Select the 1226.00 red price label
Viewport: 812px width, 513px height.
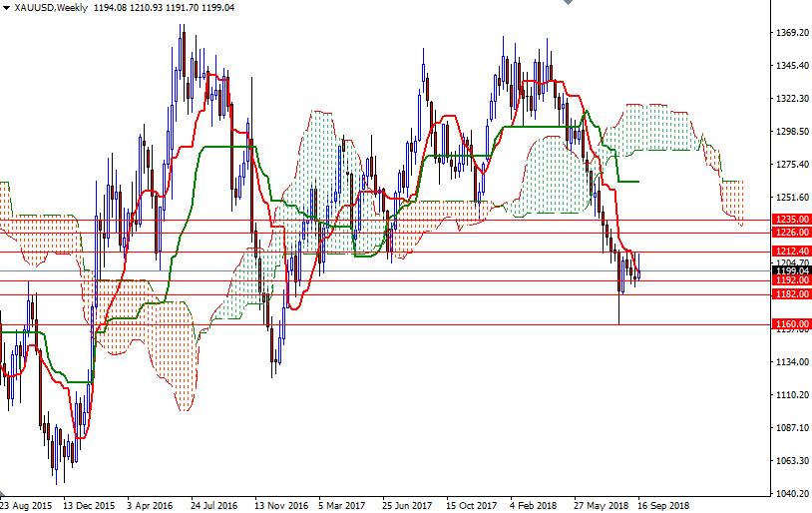click(x=790, y=233)
